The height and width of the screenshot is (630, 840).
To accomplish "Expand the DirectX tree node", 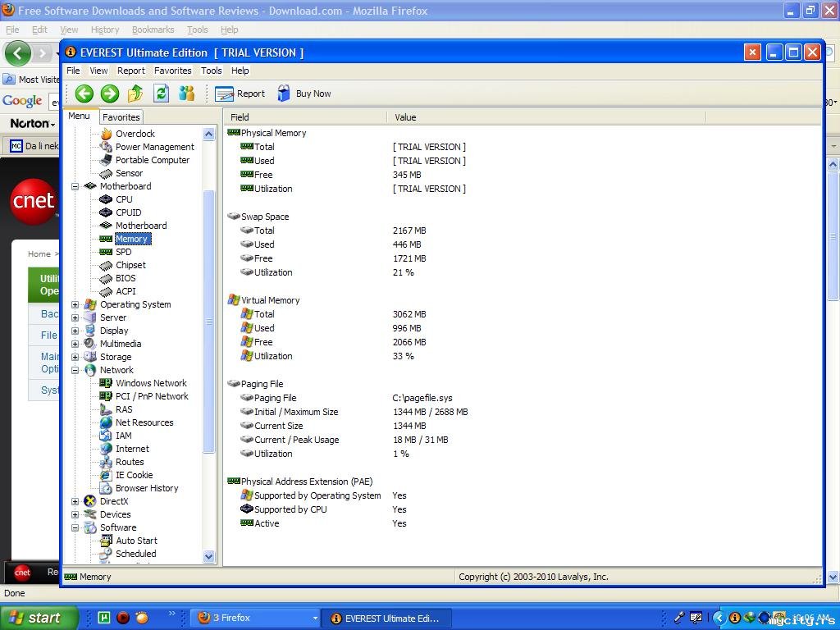I will [x=75, y=501].
